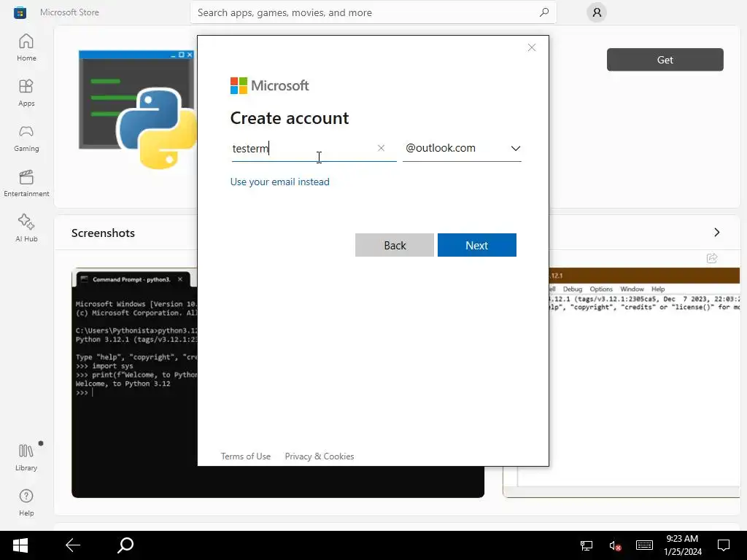Expand Screenshots section with the chevron arrow
747x560 pixels.
point(716,233)
